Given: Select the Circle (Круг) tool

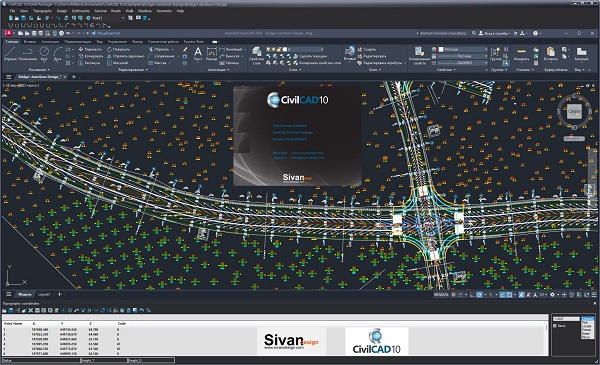Looking at the screenshot, I should (x=44, y=54).
